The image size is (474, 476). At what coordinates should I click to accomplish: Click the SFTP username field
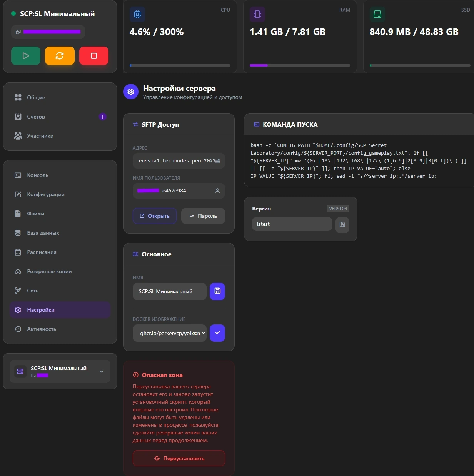click(179, 191)
